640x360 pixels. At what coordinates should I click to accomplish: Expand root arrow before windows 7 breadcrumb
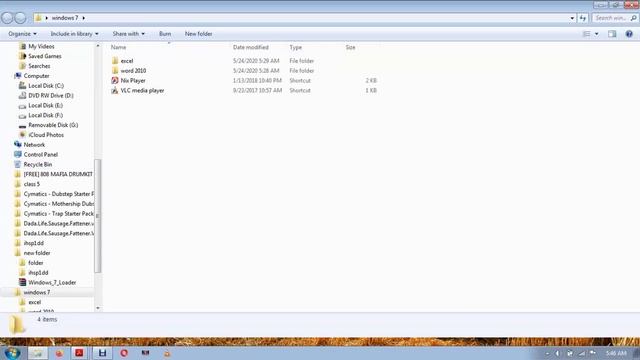[x=47, y=18]
